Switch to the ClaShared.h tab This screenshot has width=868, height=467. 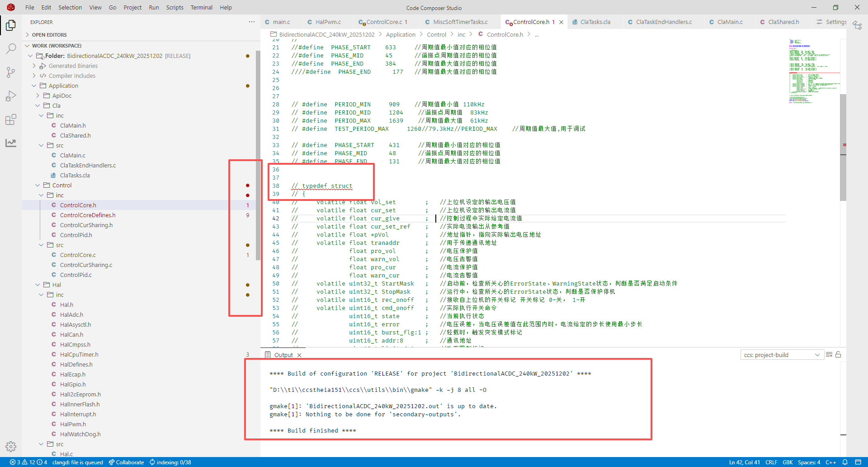pyautogui.click(x=783, y=22)
